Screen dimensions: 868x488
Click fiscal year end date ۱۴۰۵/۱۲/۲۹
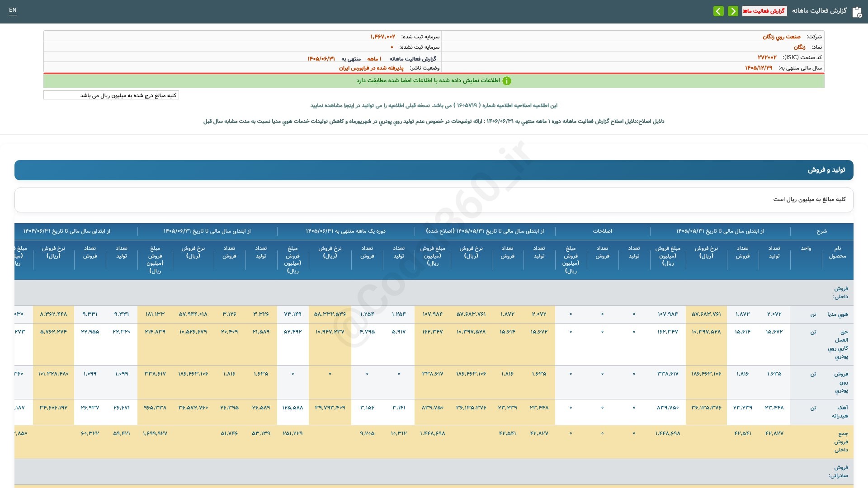(x=759, y=68)
